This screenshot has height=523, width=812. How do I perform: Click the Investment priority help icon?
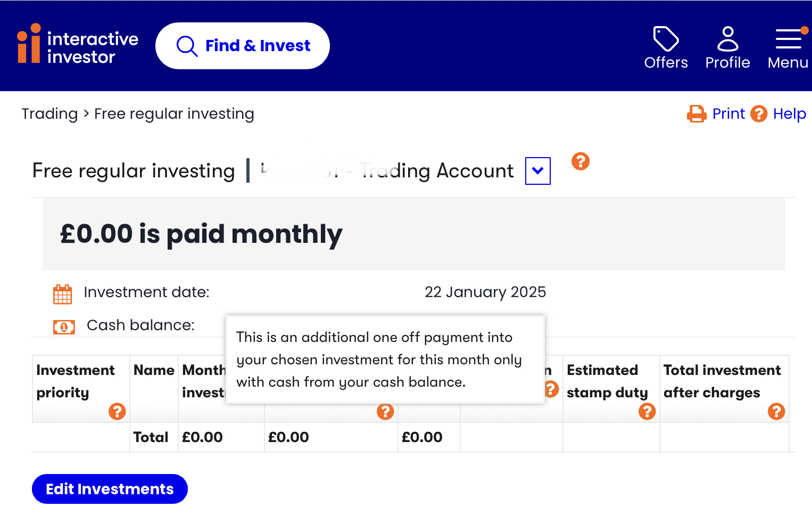click(117, 411)
